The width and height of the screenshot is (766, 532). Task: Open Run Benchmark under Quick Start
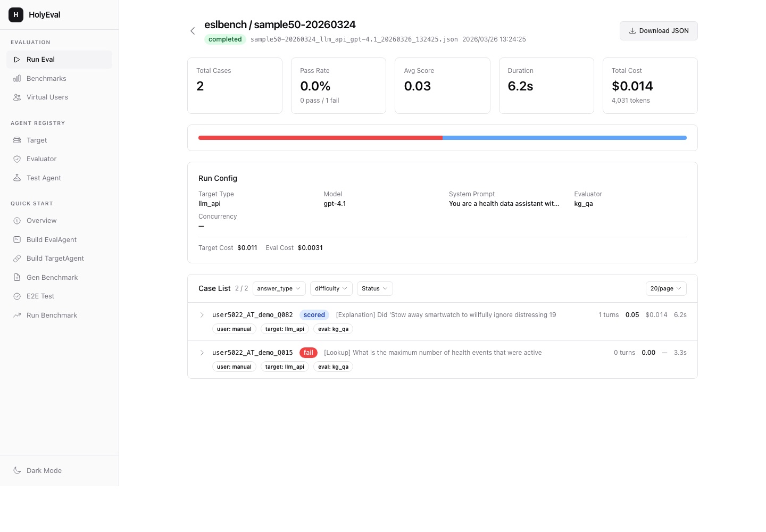(59, 315)
